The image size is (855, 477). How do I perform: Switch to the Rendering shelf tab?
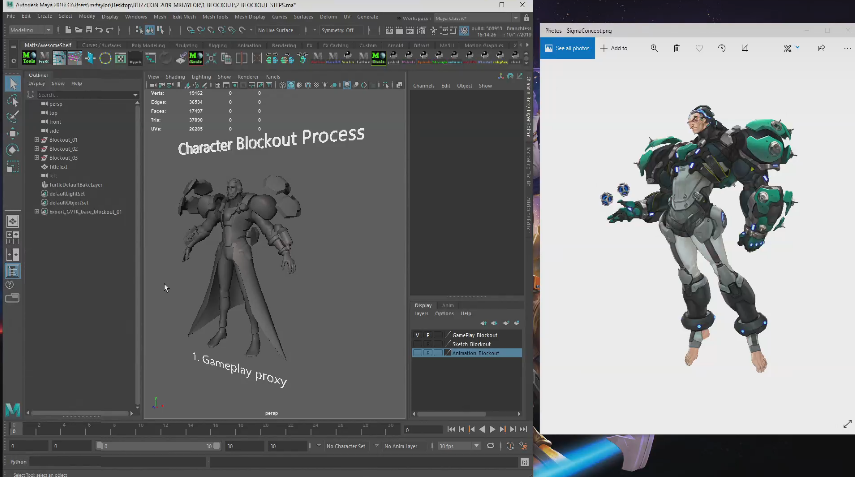(x=284, y=45)
